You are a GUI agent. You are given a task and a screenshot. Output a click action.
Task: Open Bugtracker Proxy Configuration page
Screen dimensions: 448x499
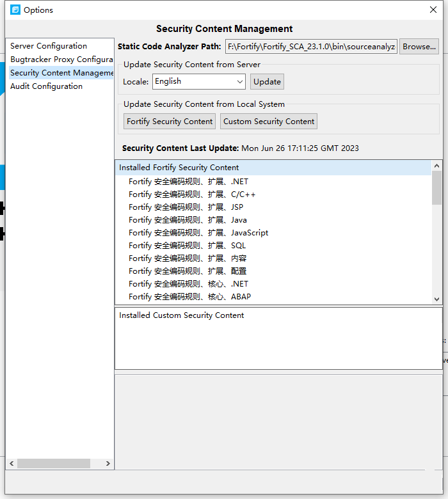pos(61,59)
